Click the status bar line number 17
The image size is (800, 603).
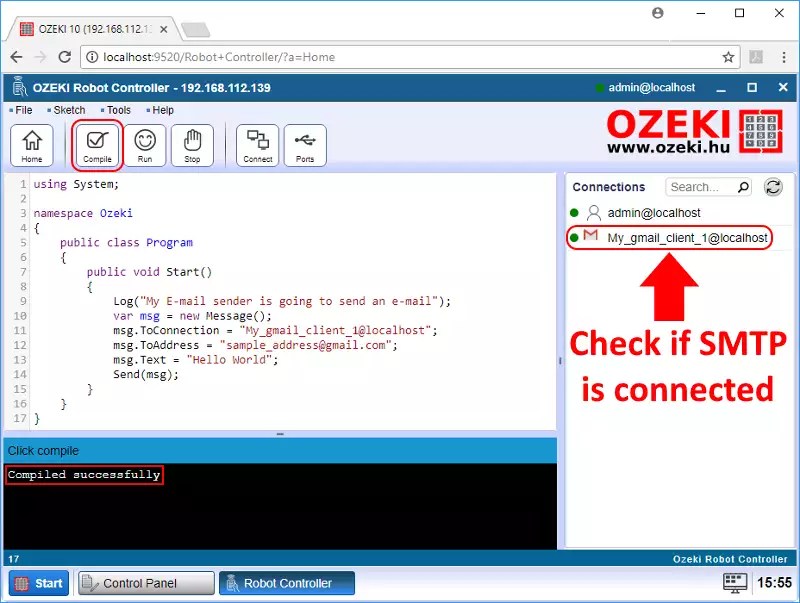pyautogui.click(x=14, y=559)
